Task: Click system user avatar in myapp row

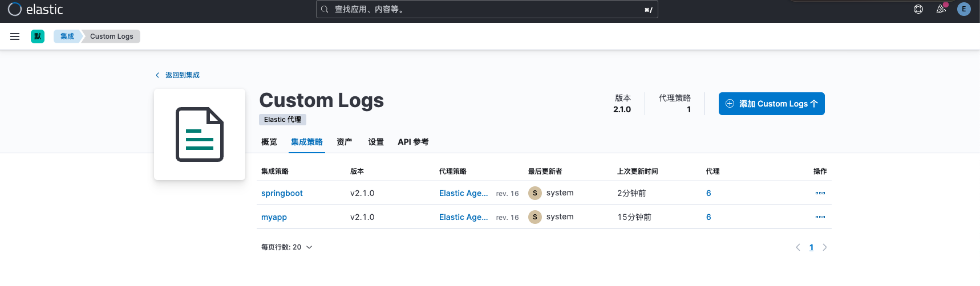Action: point(535,217)
